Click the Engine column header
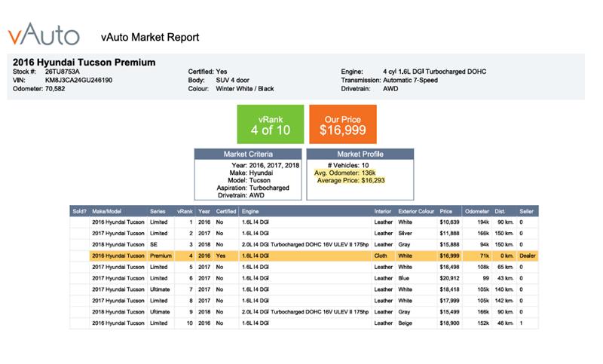 click(250, 211)
